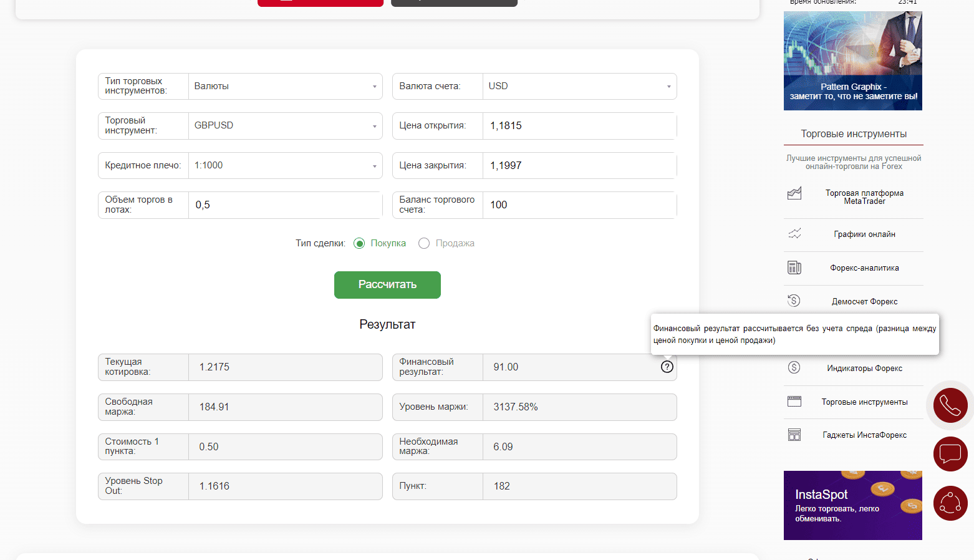Click the InstaForex gadgets icon
Screen dimensions: 974x560
(794, 435)
